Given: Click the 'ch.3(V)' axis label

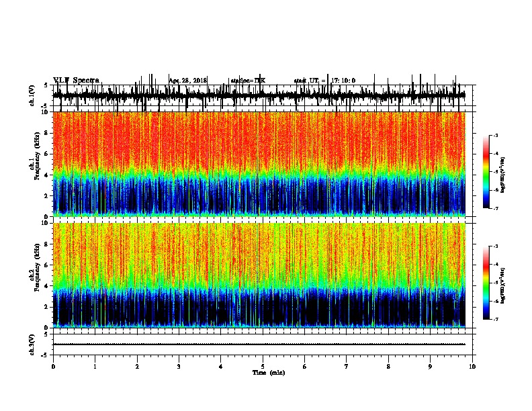Looking at the screenshot, I should pos(32,345).
